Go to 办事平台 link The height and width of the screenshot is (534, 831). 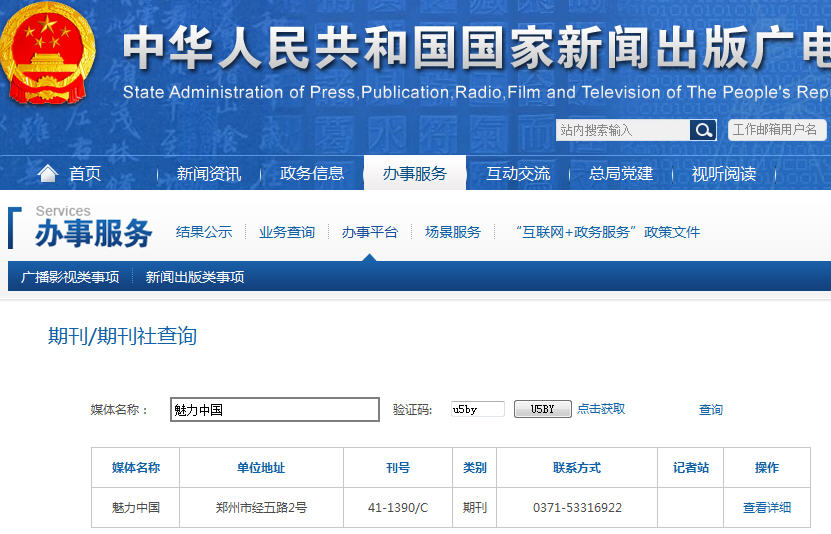[370, 232]
